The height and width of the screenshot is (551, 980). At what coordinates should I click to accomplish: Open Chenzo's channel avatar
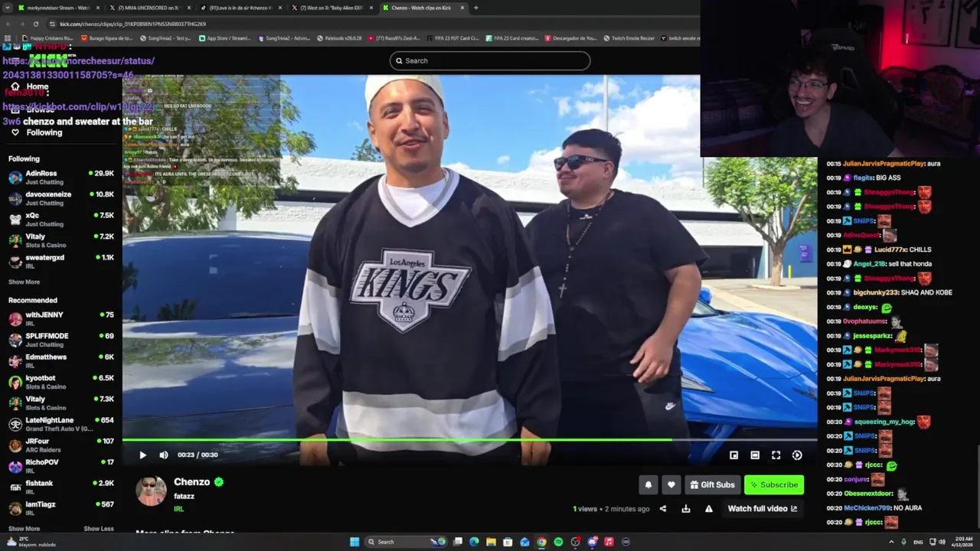point(151,491)
